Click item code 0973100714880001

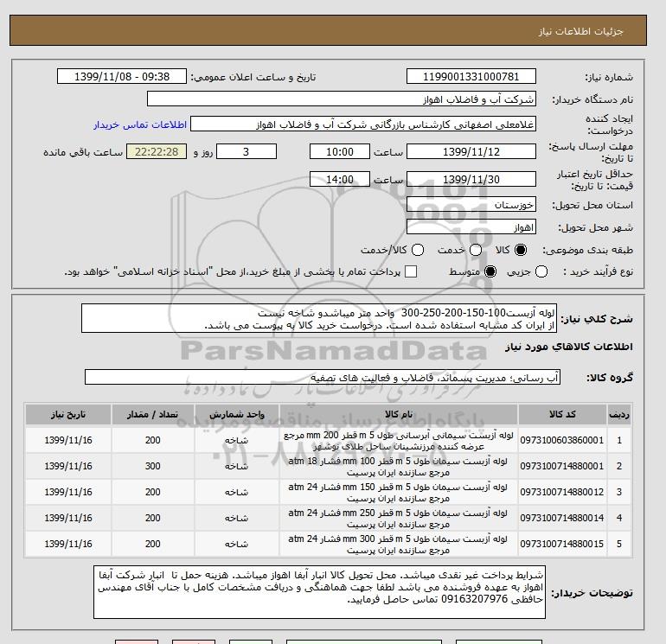(562, 466)
